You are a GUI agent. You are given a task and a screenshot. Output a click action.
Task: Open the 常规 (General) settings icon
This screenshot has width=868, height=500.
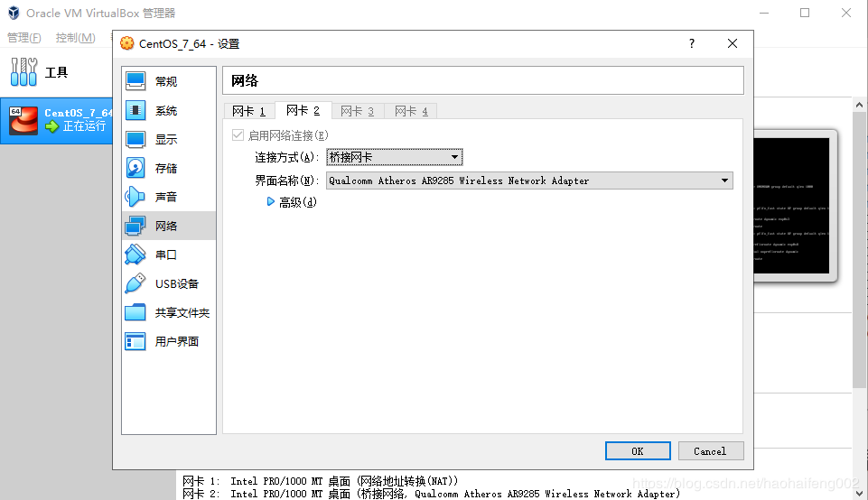pyautogui.click(x=135, y=81)
